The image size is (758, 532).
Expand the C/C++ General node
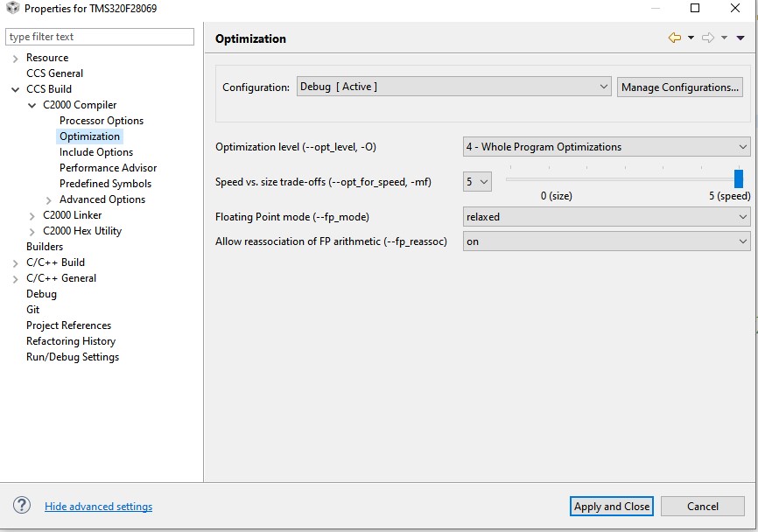(16, 279)
